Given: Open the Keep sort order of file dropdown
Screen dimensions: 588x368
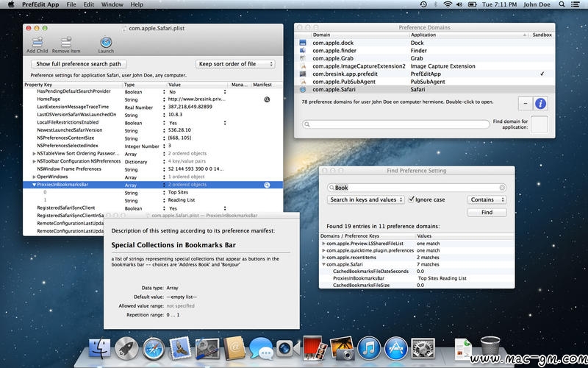Looking at the screenshot, I should [x=235, y=64].
